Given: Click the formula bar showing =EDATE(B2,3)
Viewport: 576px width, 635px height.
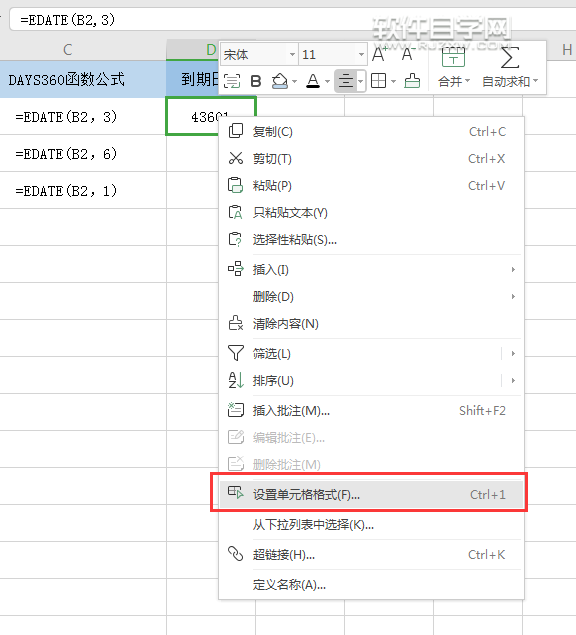Looking at the screenshot, I should point(292,19).
